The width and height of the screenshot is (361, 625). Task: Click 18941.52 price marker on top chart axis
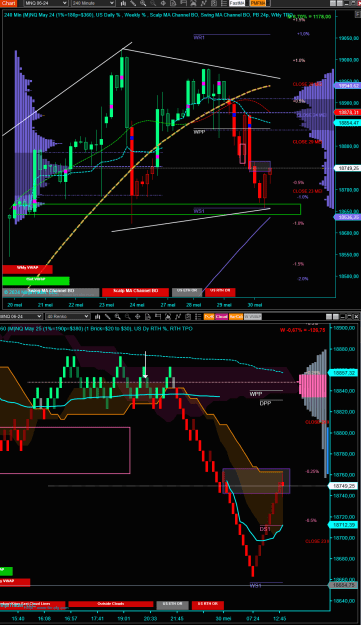click(348, 86)
